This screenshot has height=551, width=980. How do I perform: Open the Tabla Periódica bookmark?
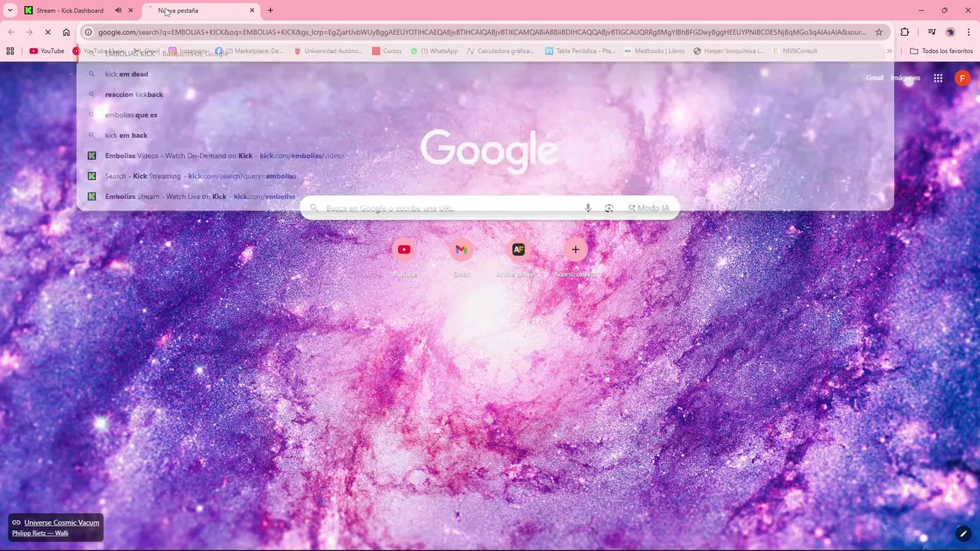tap(580, 51)
